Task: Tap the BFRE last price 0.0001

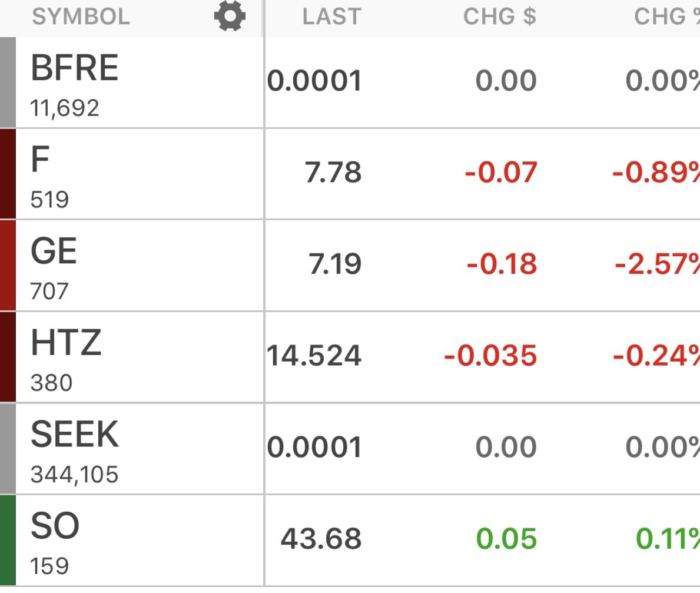Action: 314,81
